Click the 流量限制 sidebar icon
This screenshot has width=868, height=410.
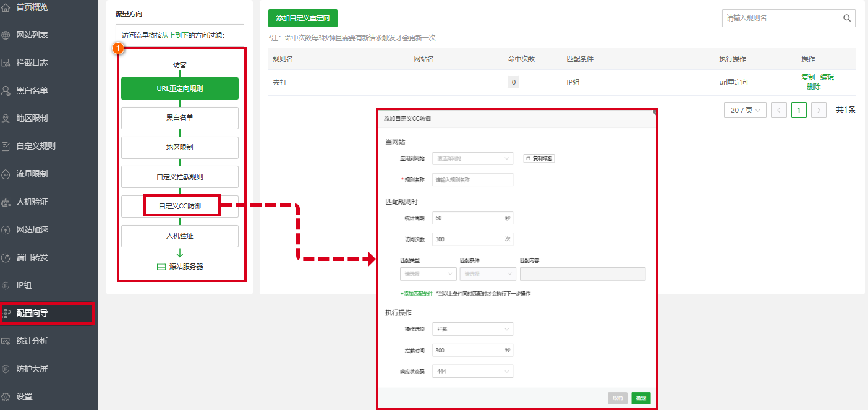6,174
